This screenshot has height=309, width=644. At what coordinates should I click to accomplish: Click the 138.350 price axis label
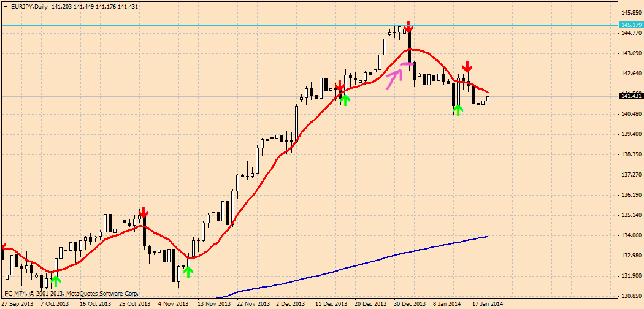pyautogui.click(x=631, y=154)
